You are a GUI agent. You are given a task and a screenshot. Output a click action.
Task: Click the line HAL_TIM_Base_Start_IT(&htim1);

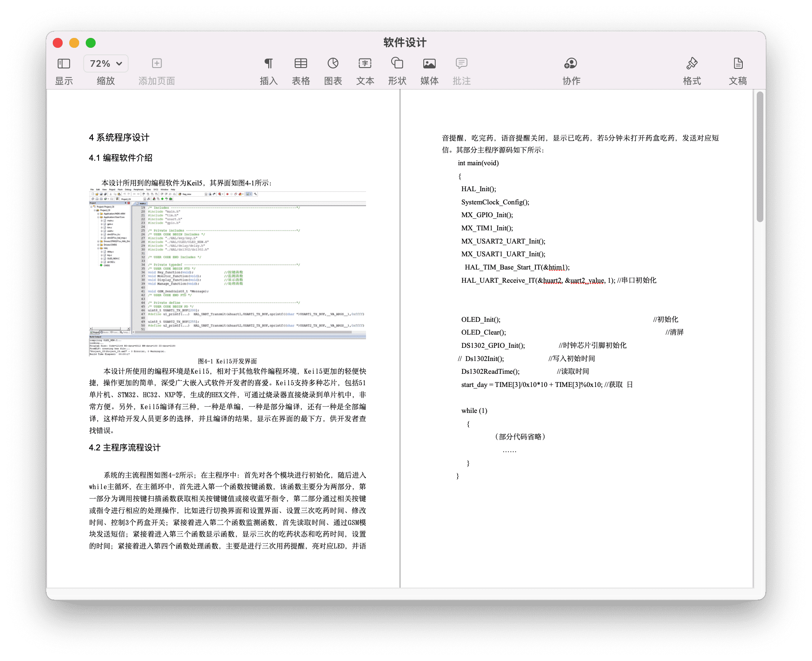pos(517,267)
